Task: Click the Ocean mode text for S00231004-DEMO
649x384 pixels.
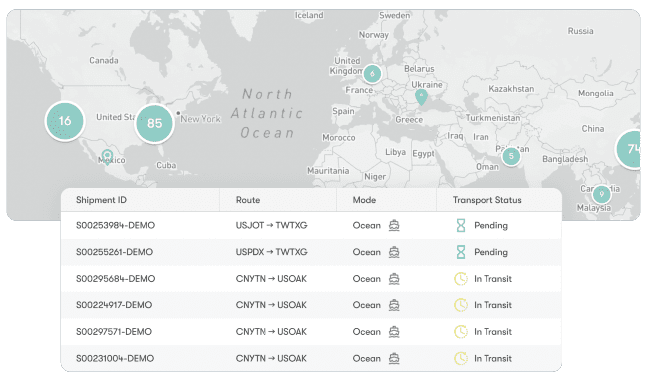Action: tap(366, 358)
